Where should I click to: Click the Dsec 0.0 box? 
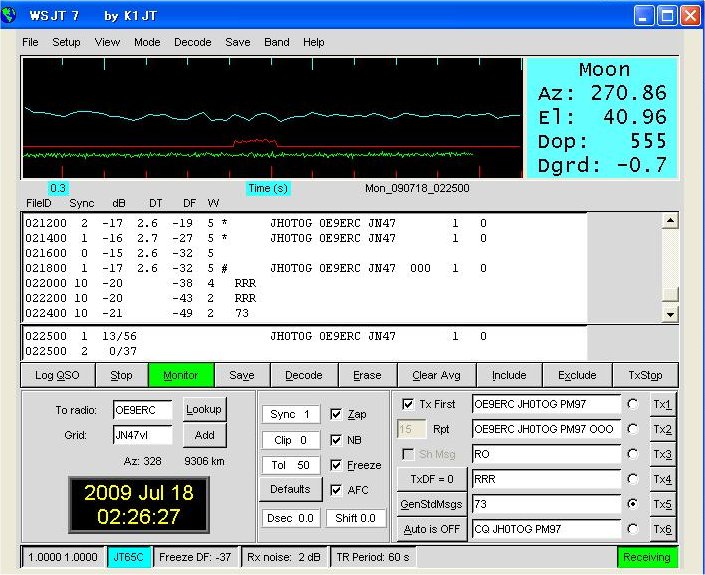coord(291,518)
